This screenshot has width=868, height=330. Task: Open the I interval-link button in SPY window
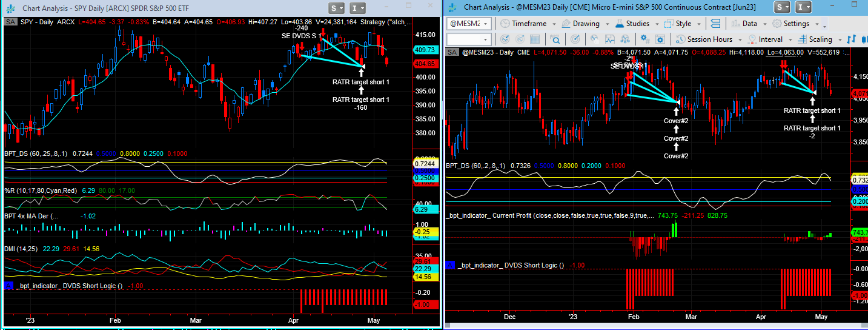tap(358, 8)
